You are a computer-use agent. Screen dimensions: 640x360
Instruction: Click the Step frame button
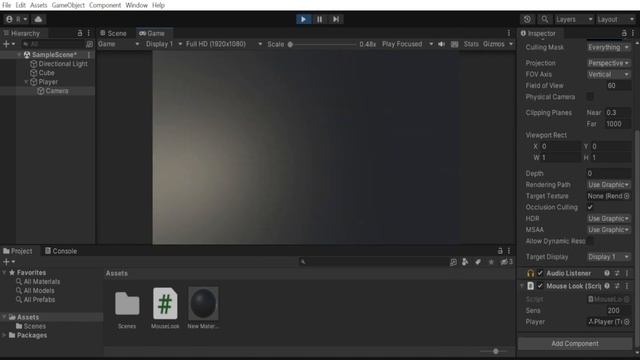pos(336,19)
